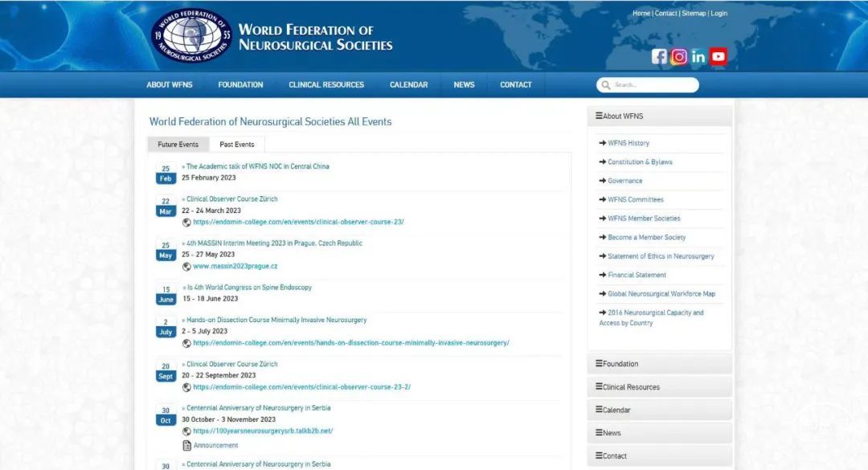Open 2016 Neurosurgical Capacity and Access link
The width and height of the screenshot is (868, 470).
click(652, 318)
